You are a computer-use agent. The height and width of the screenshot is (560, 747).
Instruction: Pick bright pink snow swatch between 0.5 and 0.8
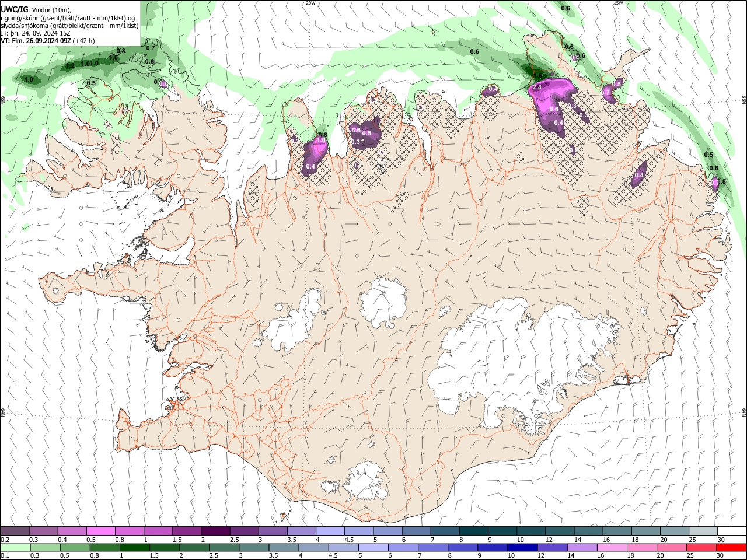[x=100, y=531]
